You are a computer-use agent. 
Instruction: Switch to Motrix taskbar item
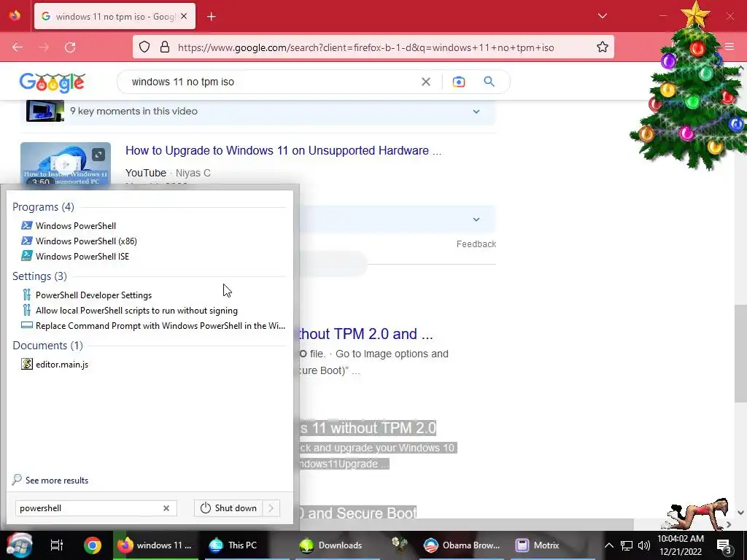pos(553,545)
